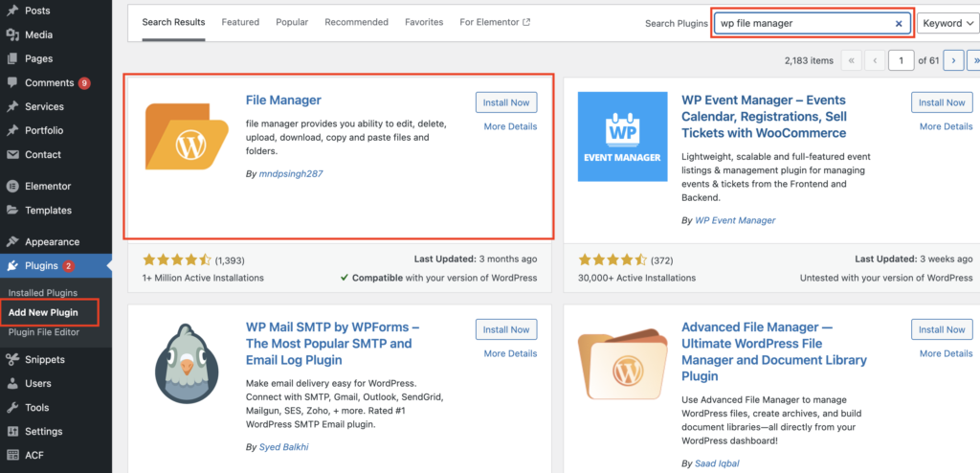Click the ACF icon in sidebar

tap(11, 455)
